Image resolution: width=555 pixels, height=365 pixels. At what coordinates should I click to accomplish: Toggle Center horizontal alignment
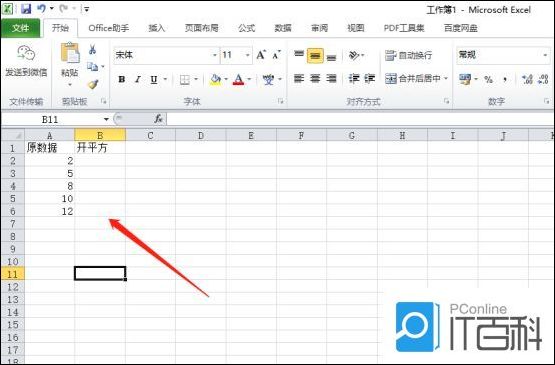[315, 78]
